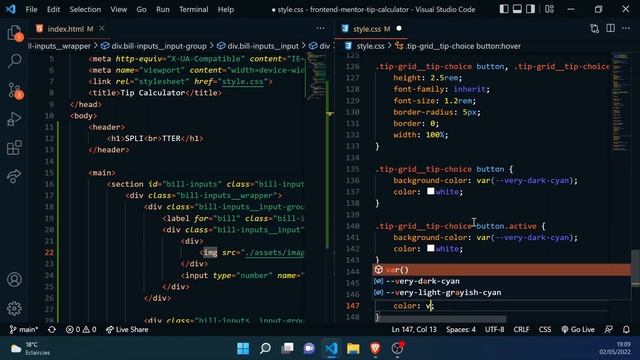The width and height of the screenshot is (640, 360).
Task: Open the Extensions view
Action: (14, 148)
